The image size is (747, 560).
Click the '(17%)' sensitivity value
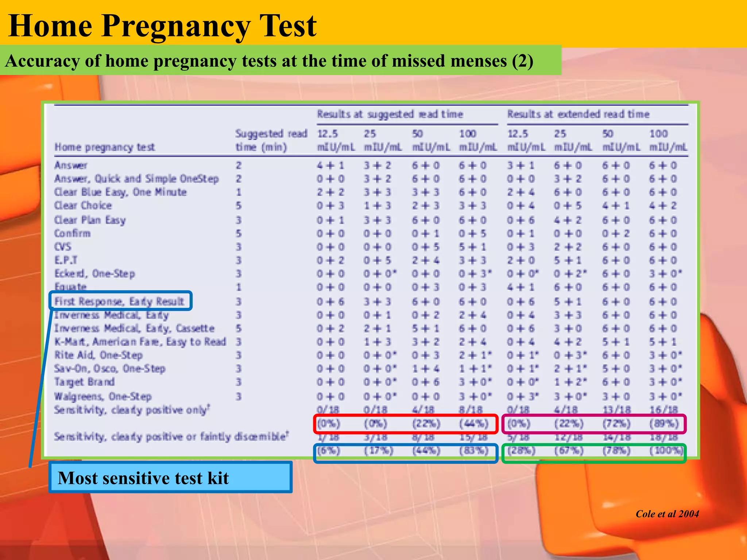point(379,451)
